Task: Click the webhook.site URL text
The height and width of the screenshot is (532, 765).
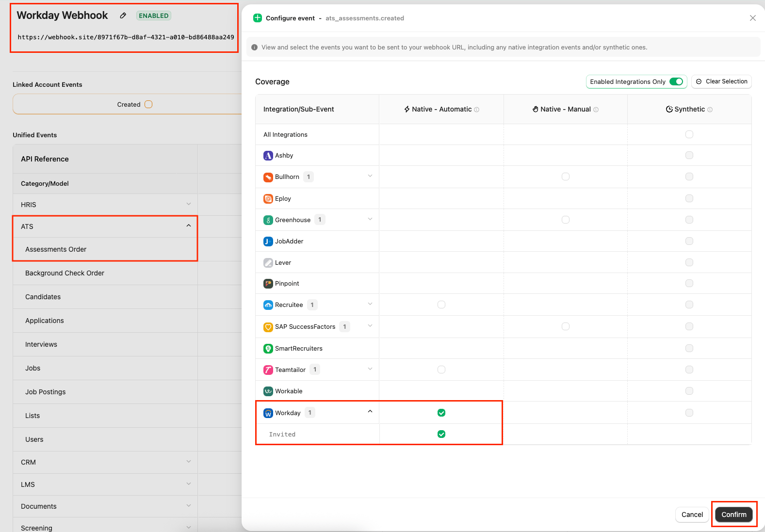Action: coord(126,37)
